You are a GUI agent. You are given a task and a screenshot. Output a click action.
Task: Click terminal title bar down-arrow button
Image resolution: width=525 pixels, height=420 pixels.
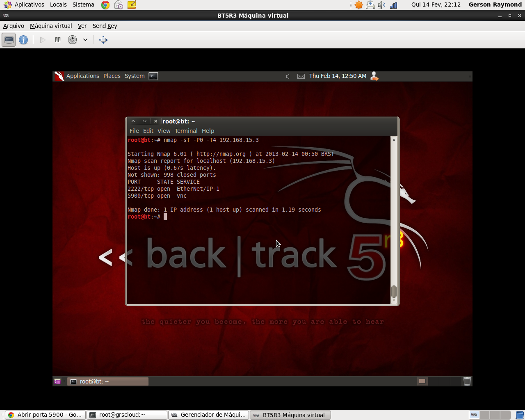[144, 121]
